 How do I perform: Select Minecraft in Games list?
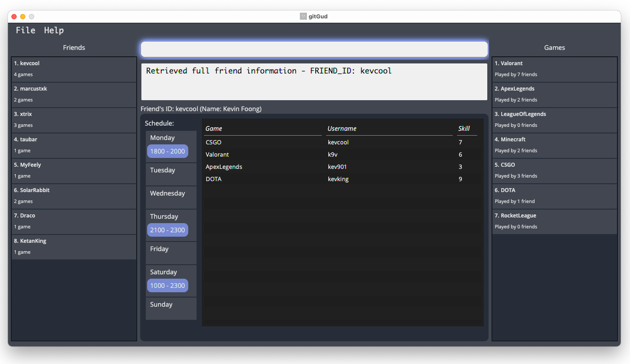coord(555,145)
